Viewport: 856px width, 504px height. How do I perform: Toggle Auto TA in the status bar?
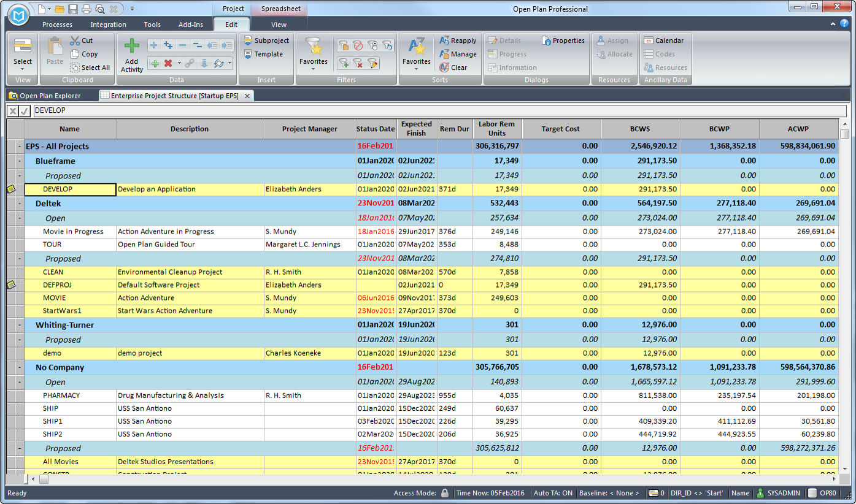pos(553,493)
